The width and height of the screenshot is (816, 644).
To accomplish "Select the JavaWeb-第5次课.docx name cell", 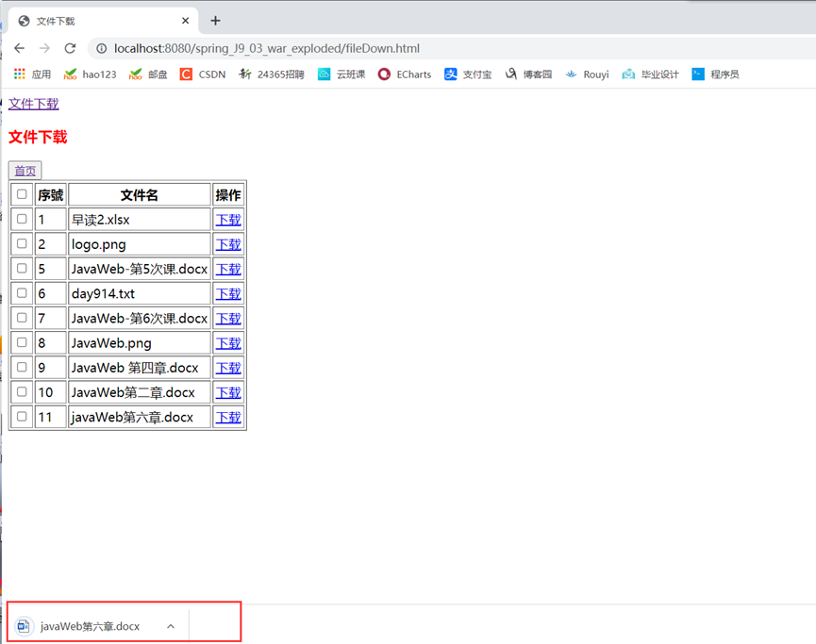I will pyautogui.click(x=140, y=269).
